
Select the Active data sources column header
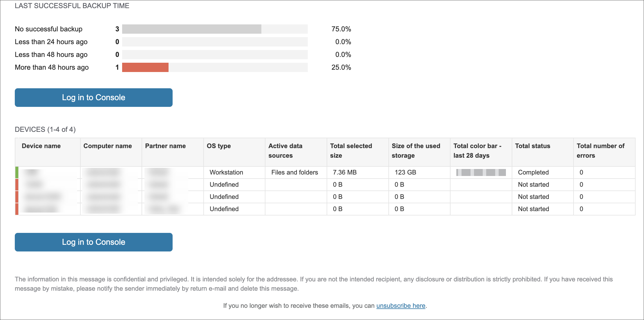[285, 151]
